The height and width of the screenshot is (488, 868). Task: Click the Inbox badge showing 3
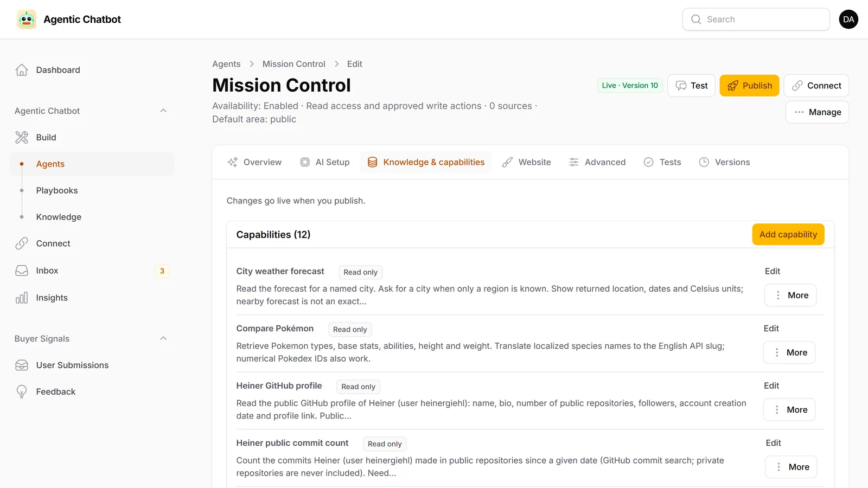[162, 271]
